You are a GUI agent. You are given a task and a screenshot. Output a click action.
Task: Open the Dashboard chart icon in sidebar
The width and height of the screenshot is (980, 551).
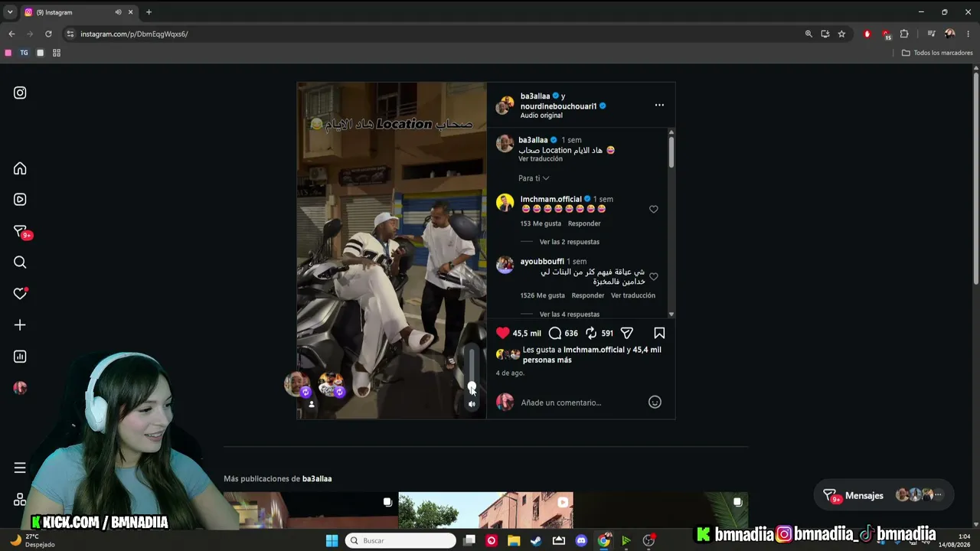pos(20,357)
